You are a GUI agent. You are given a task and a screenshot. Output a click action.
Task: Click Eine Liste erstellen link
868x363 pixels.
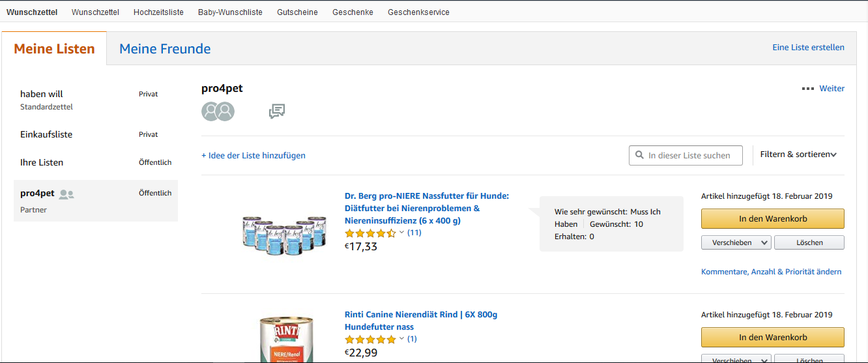pos(808,48)
